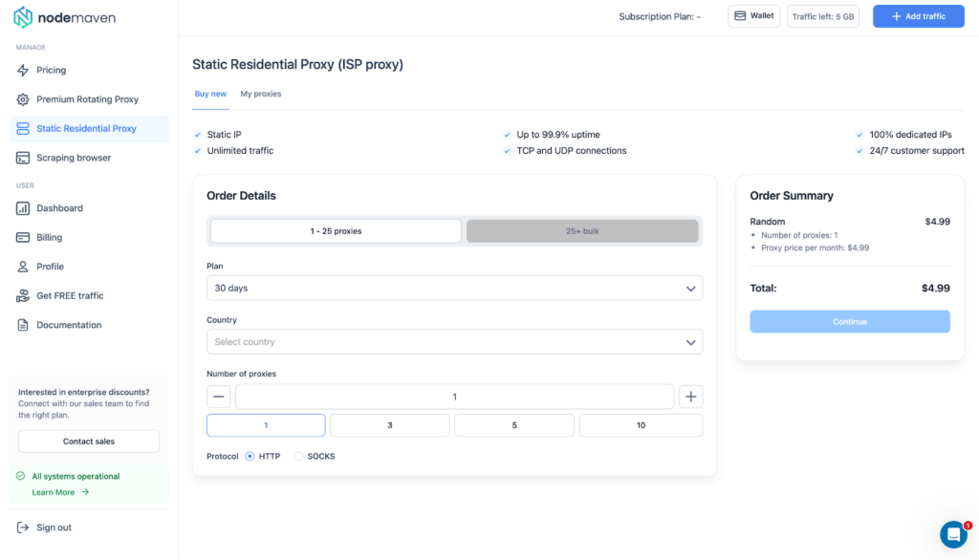Click the green systems operational check icon
Viewport: 979px width, 560px height.
click(21, 476)
